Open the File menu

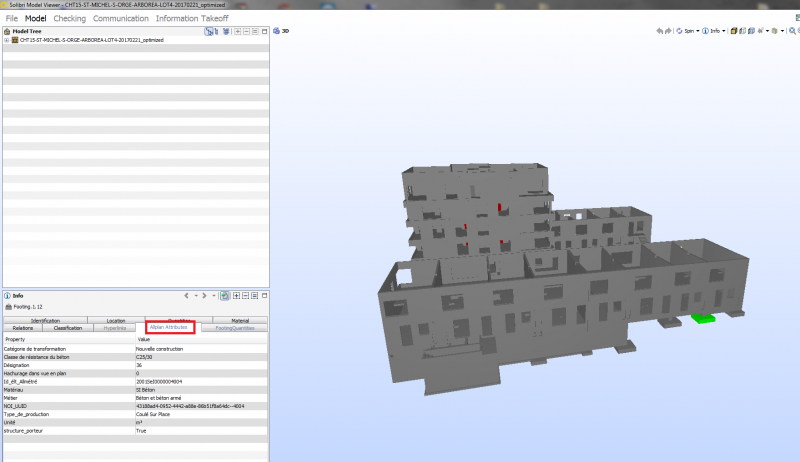coord(12,18)
